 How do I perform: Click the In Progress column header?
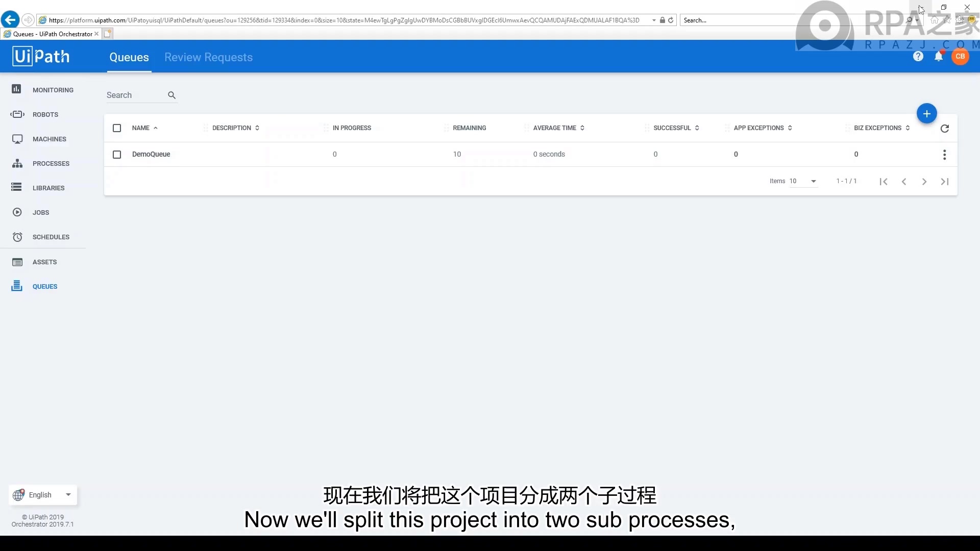click(352, 128)
